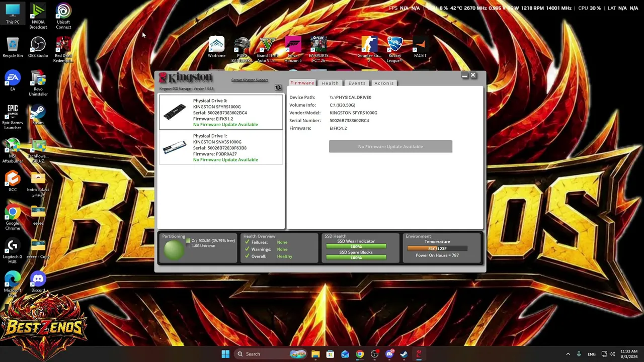Image resolution: width=644 pixels, height=362 pixels.
Task: Select the Grand Theft Auto V shortcut
Action: tap(267, 50)
